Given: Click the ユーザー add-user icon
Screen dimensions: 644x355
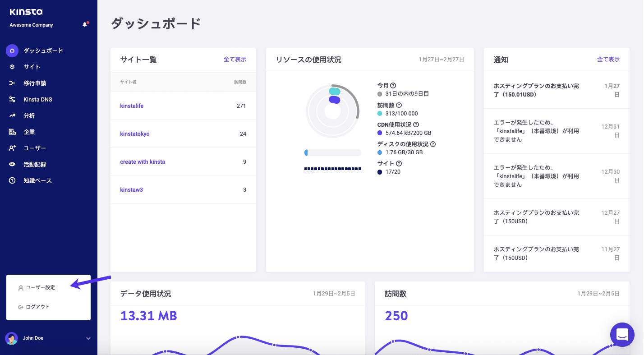Looking at the screenshot, I should tap(12, 148).
